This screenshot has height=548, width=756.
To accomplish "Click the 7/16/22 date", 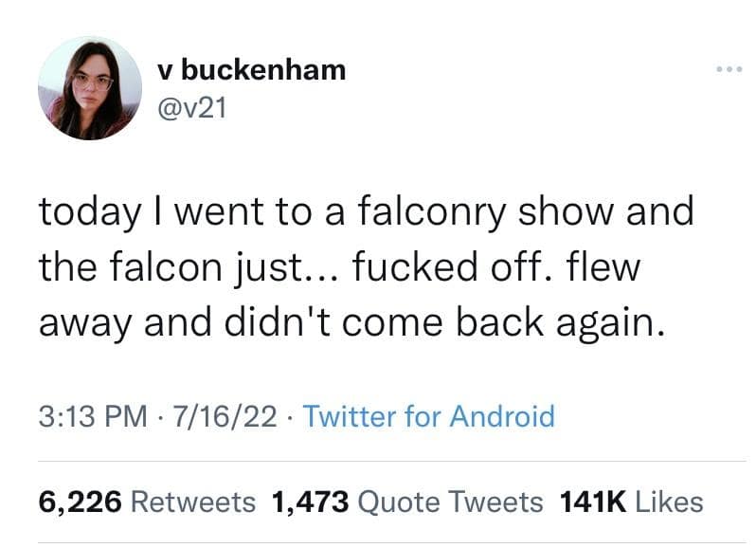I will (225, 416).
